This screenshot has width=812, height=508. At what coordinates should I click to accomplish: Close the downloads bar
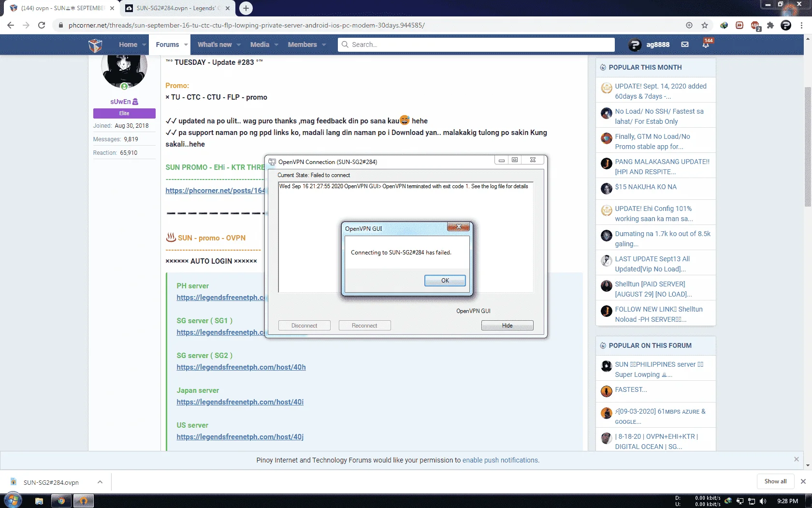(x=803, y=481)
